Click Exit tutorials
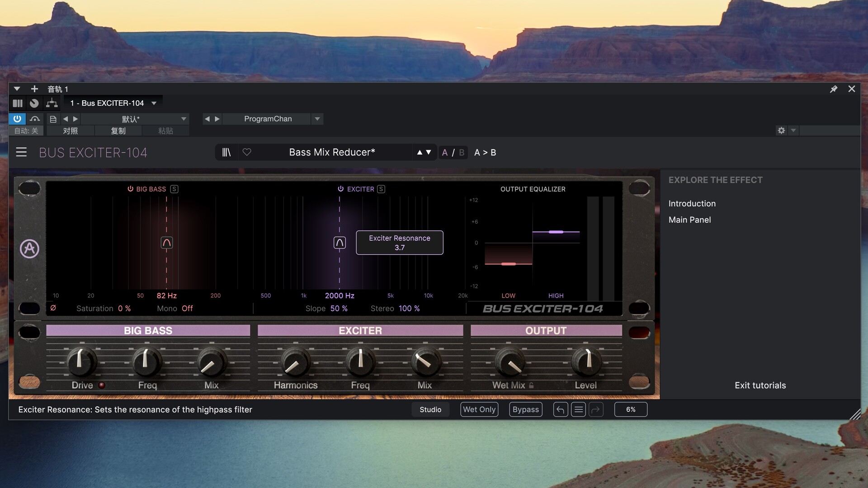The height and width of the screenshot is (488, 868). [760, 385]
